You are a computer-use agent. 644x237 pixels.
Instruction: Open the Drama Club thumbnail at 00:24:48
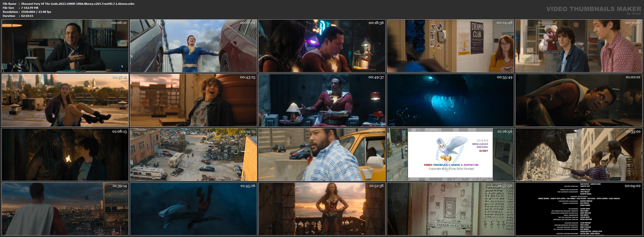click(450, 46)
